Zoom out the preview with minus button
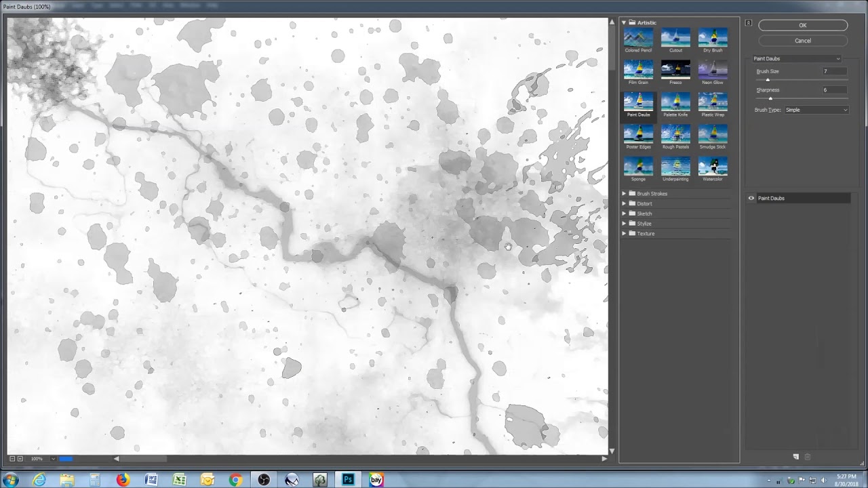The image size is (868, 488). coord(12,459)
